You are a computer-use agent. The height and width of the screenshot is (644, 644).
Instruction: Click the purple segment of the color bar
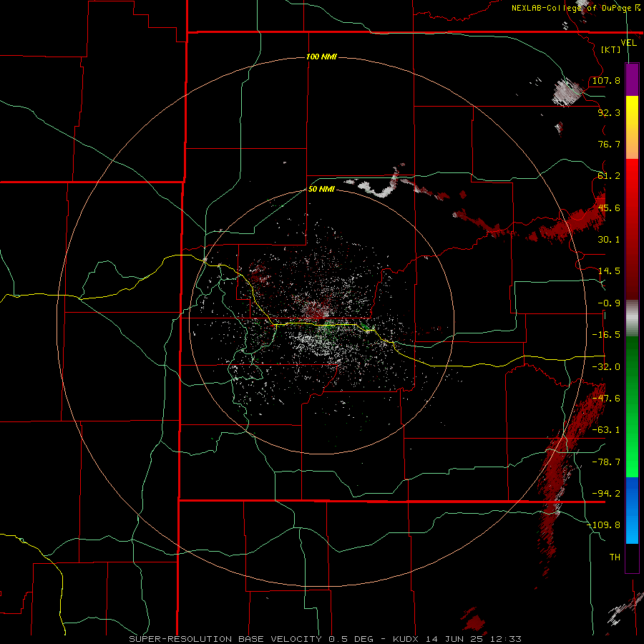click(x=632, y=79)
